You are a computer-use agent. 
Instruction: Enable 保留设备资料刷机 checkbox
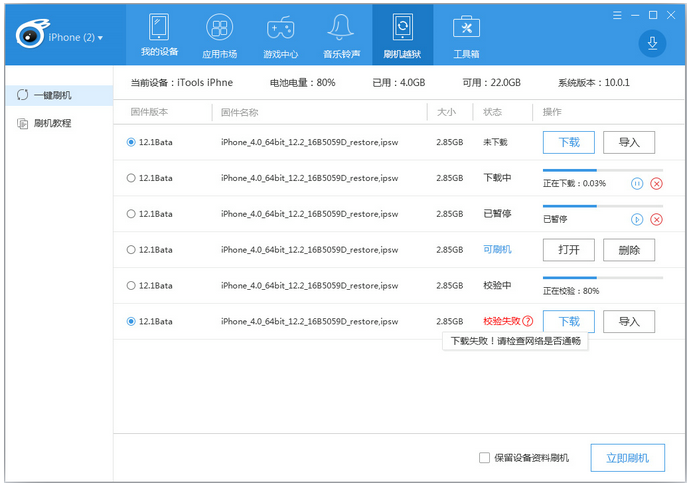[485, 458]
